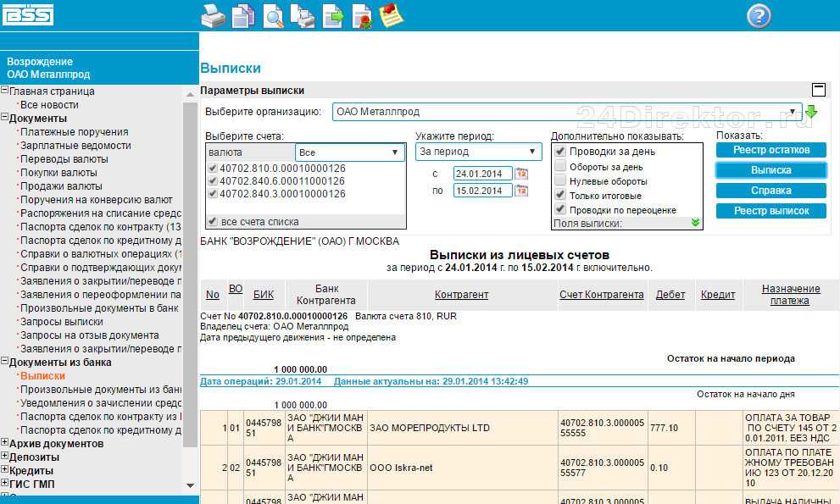Open calendar picker for the start date
This screenshot has height=504, width=840.
pyautogui.click(x=522, y=174)
